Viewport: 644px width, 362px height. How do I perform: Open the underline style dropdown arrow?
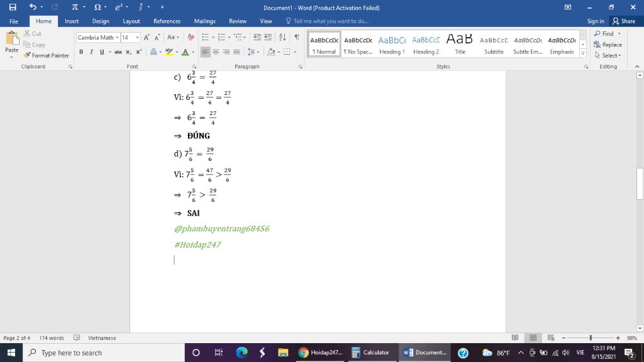point(109,52)
